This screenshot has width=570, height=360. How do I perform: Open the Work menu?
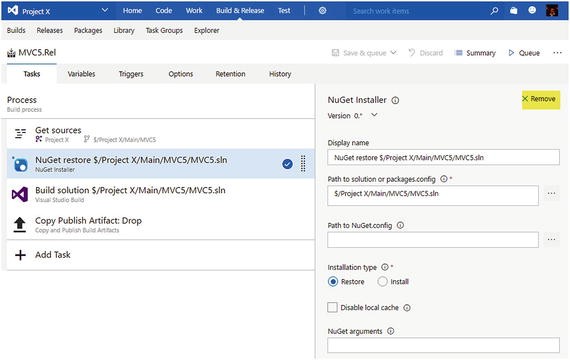pyautogui.click(x=194, y=11)
